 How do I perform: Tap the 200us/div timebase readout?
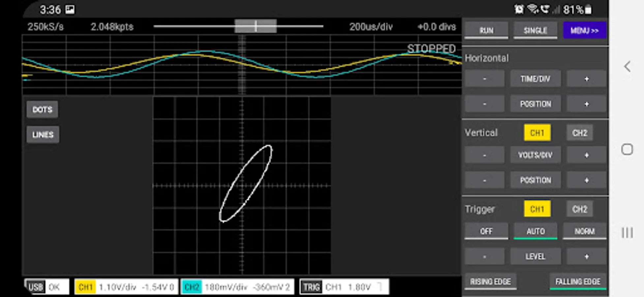371,27
